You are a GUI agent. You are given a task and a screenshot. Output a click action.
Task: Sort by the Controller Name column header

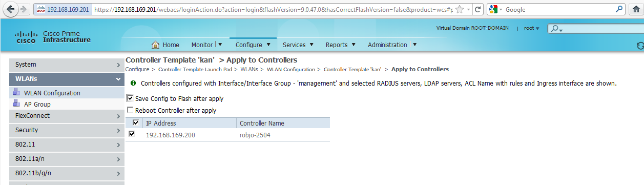click(262, 123)
